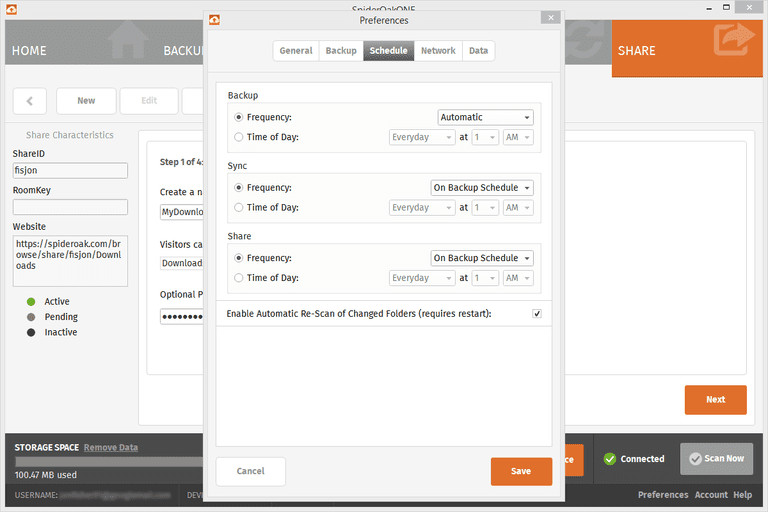The height and width of the screenshot is (512, 768).
Task: Open Share AM/PM dropdown
Action: coord(518,278)
